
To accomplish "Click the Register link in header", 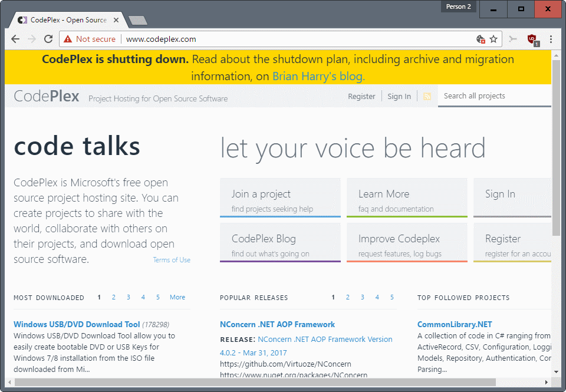I will click(361, 96).
